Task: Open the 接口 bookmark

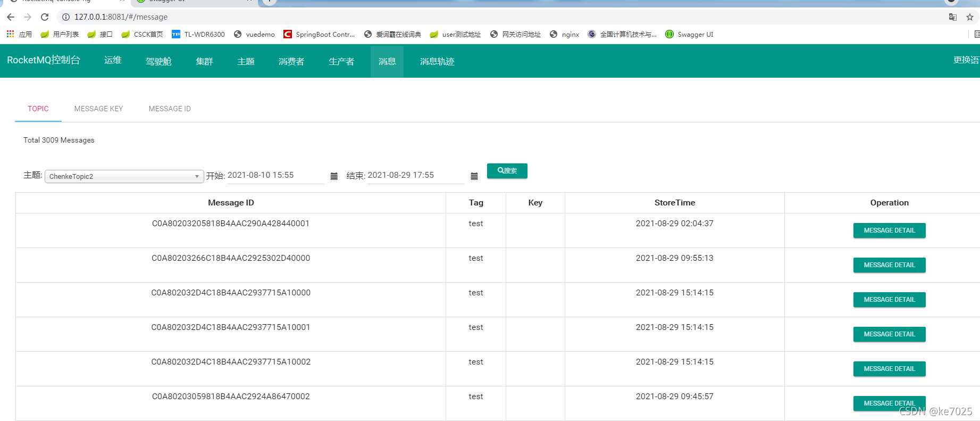Action: point(100,34)
